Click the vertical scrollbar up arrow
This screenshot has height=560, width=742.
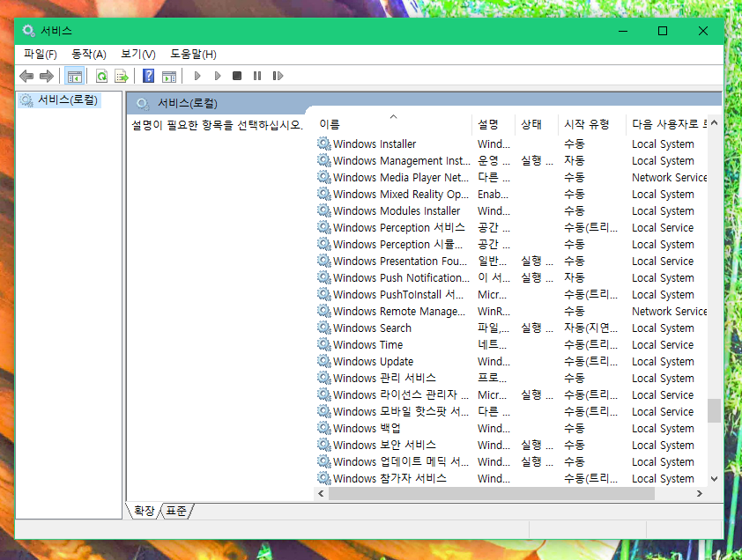[715, 123]
